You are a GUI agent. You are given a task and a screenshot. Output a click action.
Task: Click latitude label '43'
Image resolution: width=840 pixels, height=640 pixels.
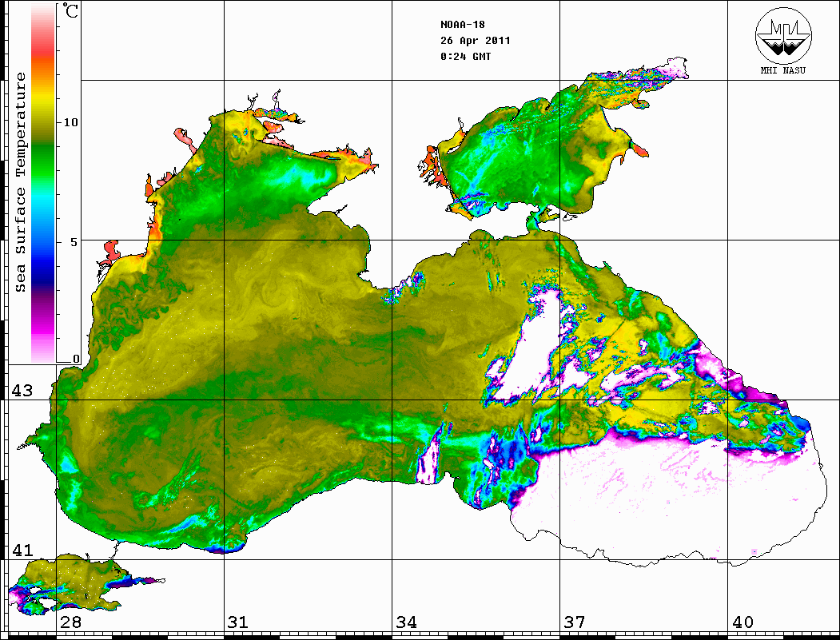pyautogui.click(x=22, y=391)
